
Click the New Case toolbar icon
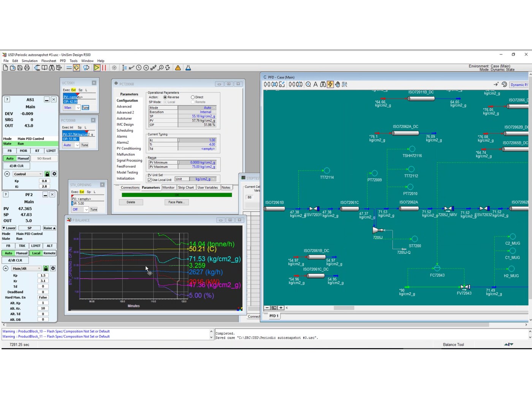coord(5,68)
